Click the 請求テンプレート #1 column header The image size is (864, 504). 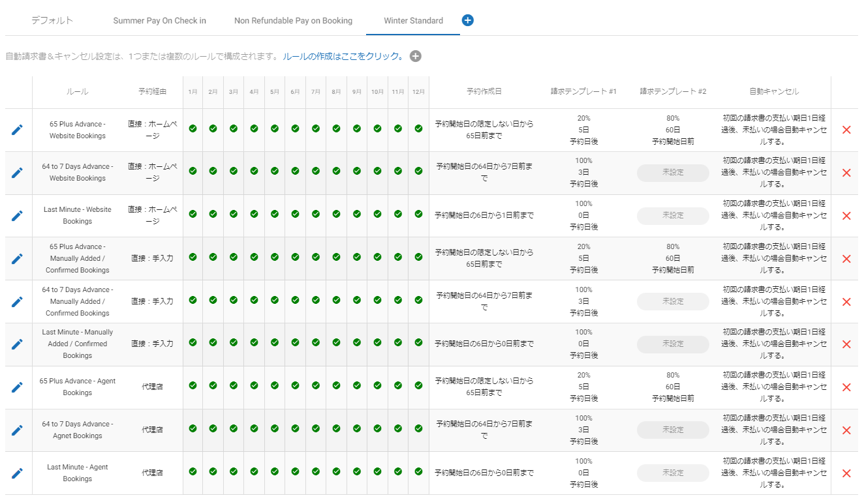pyautogui.click(x=583, y=91)
